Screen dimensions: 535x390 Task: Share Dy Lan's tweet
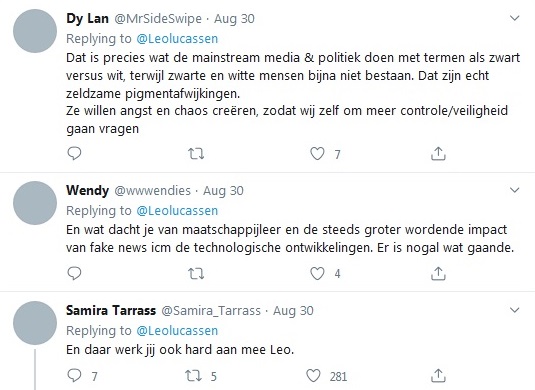point(438,154)
